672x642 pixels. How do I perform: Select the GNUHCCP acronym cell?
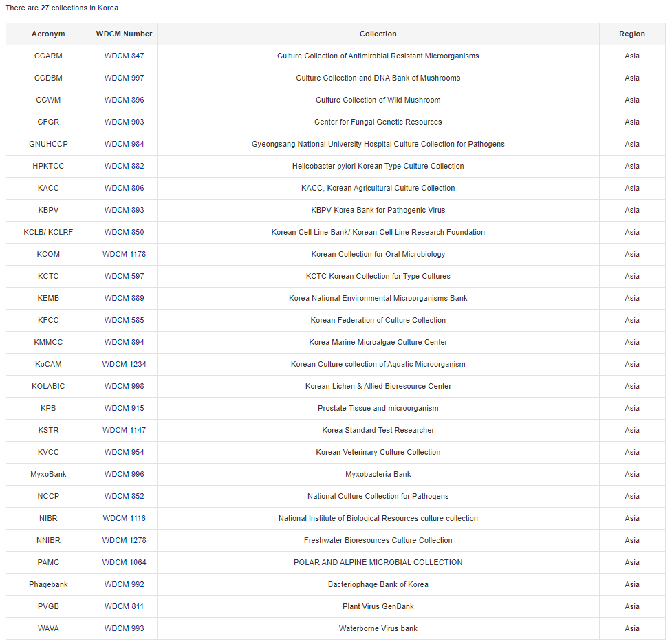click(x=48, y=144)
